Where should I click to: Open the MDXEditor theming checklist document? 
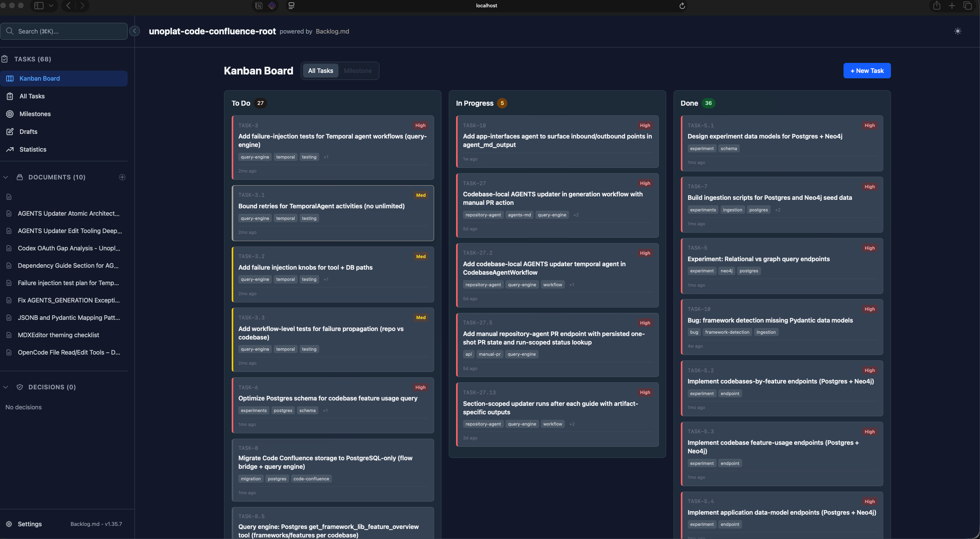coord(59,335)
